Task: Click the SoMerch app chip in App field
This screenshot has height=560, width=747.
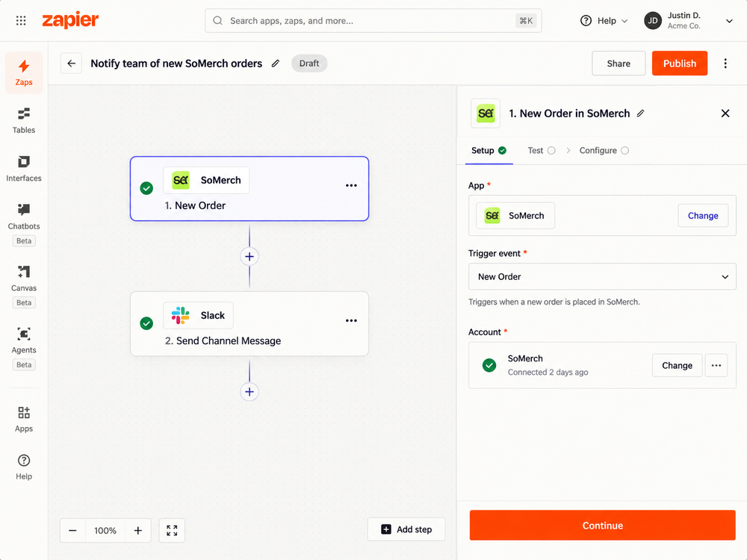Action: pyautogui.click(x=515, y=216)
